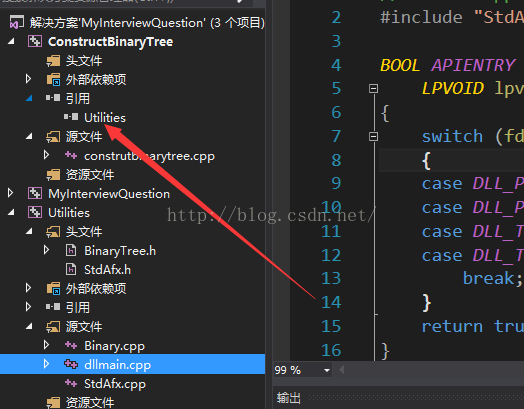Click 外部依赖项 icon under Utilities project
The width and height of the screenshot is (524, 409).
(x=53, y=288)
